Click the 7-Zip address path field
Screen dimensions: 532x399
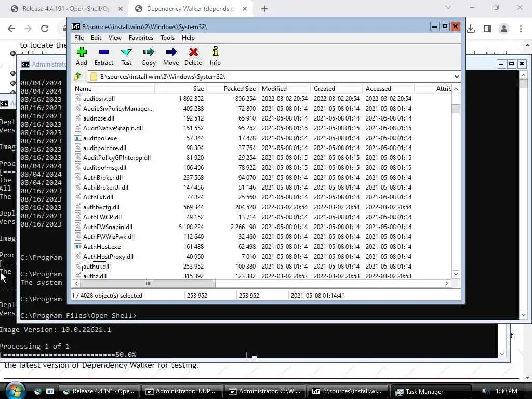[274, 77]
